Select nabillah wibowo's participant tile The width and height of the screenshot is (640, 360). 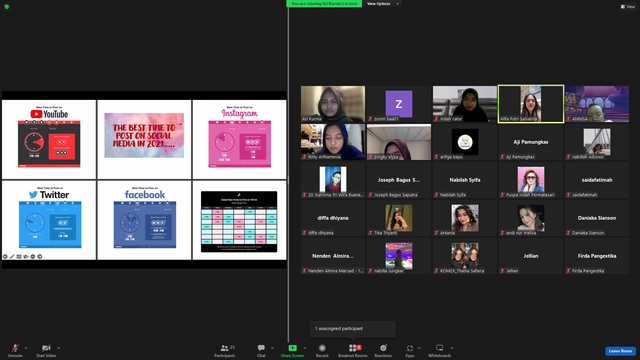(597, 142)
